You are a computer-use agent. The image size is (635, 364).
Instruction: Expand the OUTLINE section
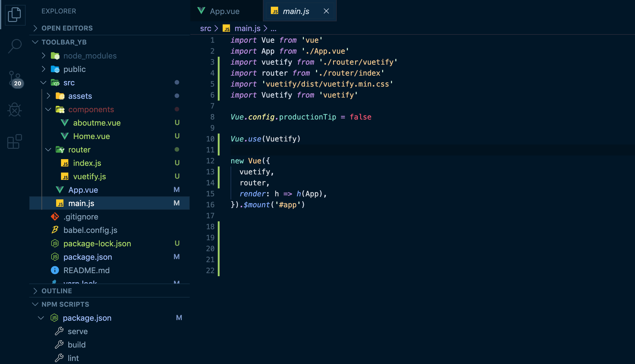(57, 291)
